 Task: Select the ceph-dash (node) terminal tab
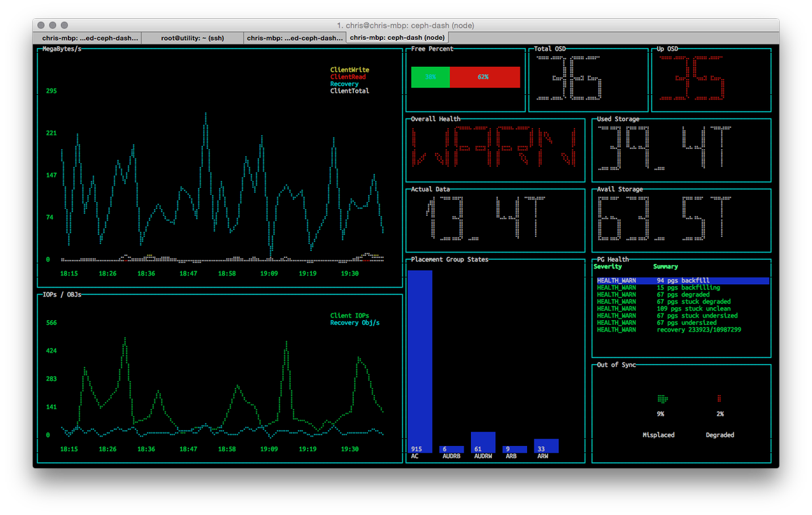tap(397, 39)
